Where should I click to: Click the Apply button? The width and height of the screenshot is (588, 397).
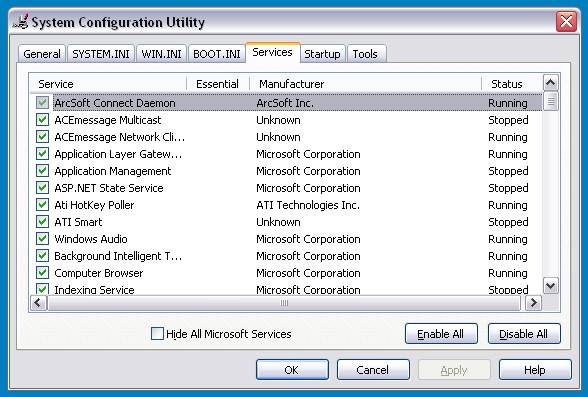[x=454, y=370]
